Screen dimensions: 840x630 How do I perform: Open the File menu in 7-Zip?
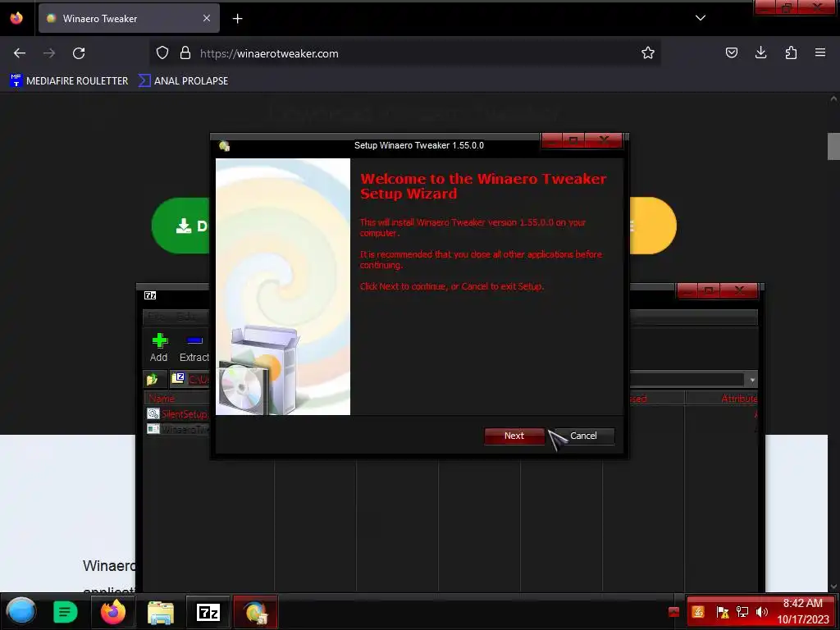[x=157, y=317]
